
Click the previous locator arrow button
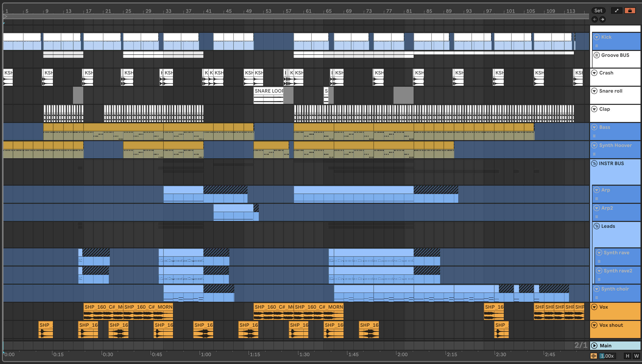coord(594,19)
